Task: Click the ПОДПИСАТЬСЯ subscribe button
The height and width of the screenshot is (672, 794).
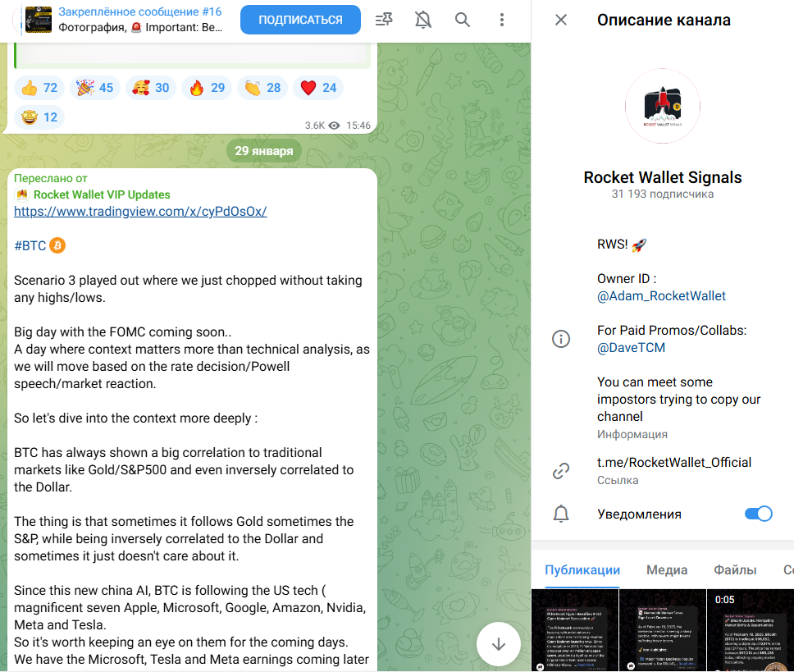Action: 300,20
